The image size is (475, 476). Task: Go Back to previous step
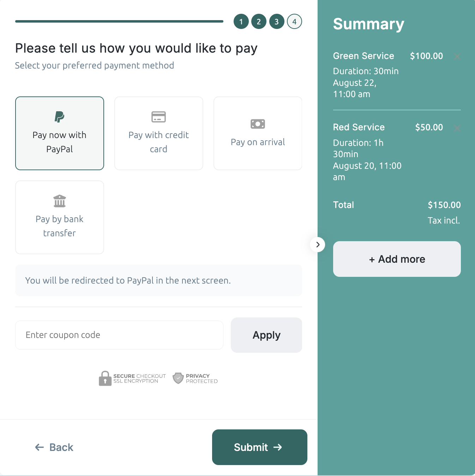(x=54, y=447)
